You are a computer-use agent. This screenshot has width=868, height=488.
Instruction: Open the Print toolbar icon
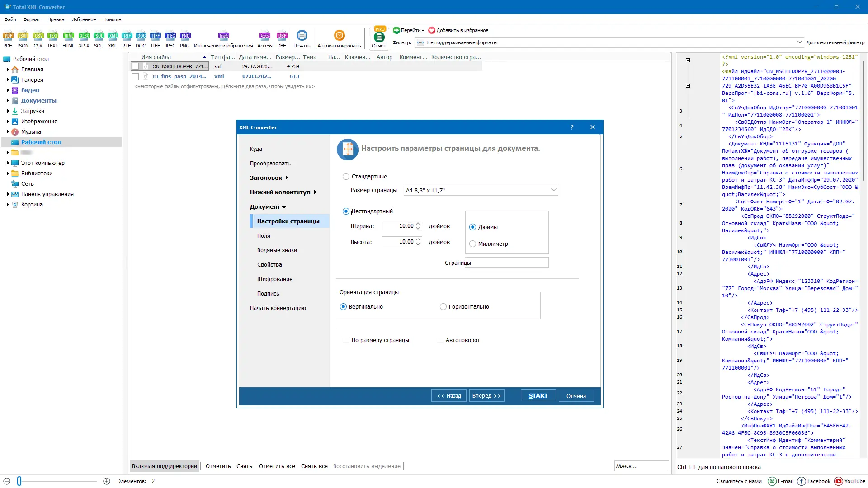(x=302, y=36)
